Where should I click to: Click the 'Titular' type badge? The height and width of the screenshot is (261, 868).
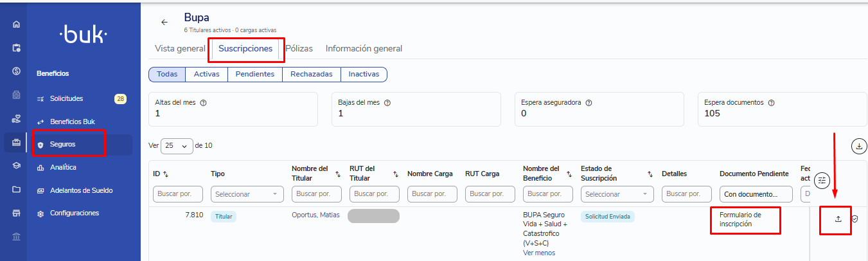224,217
